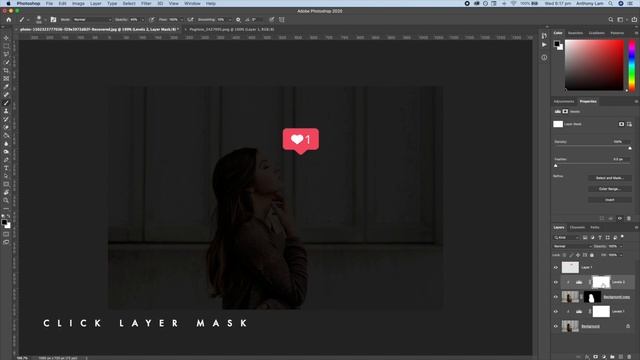Hide the Background layer visibility eye
The height and width of the screenshot is (360, 640).
556,326
